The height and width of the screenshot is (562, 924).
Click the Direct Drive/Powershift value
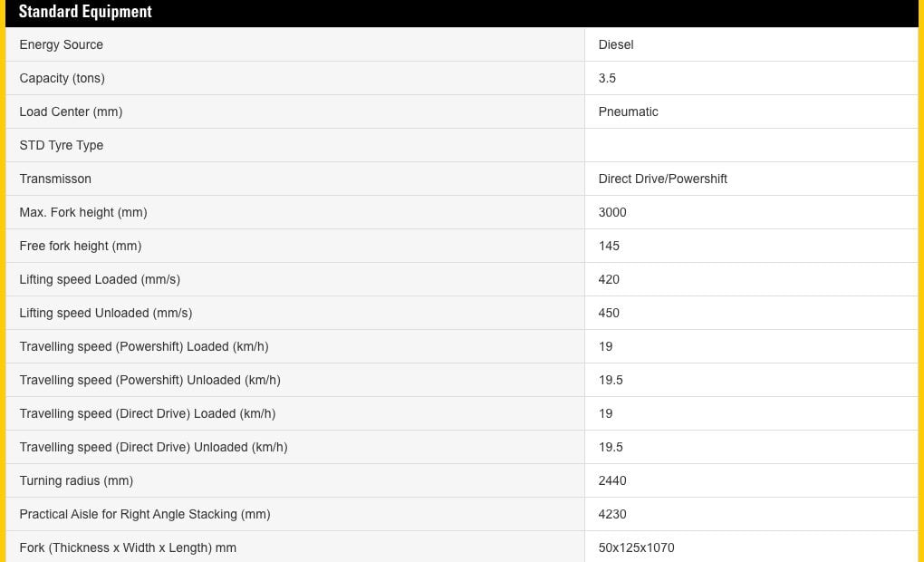pyautogui.click(x=663, y=179)
